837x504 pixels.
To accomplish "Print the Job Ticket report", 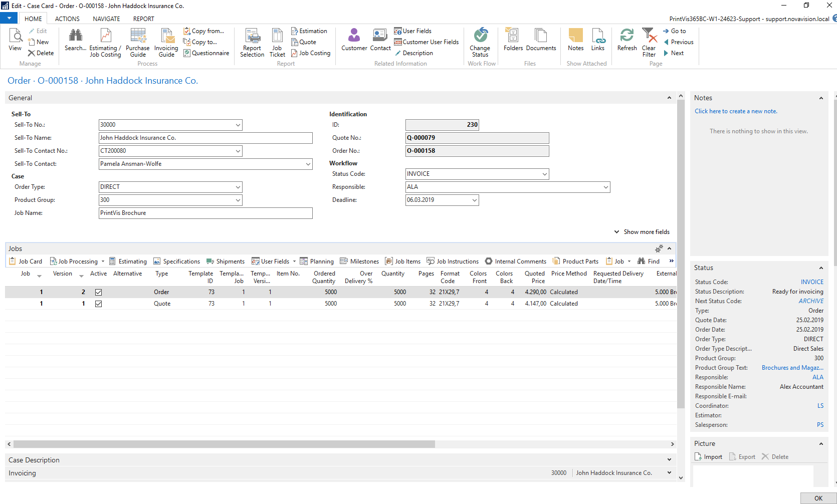I will pos(277,43).
